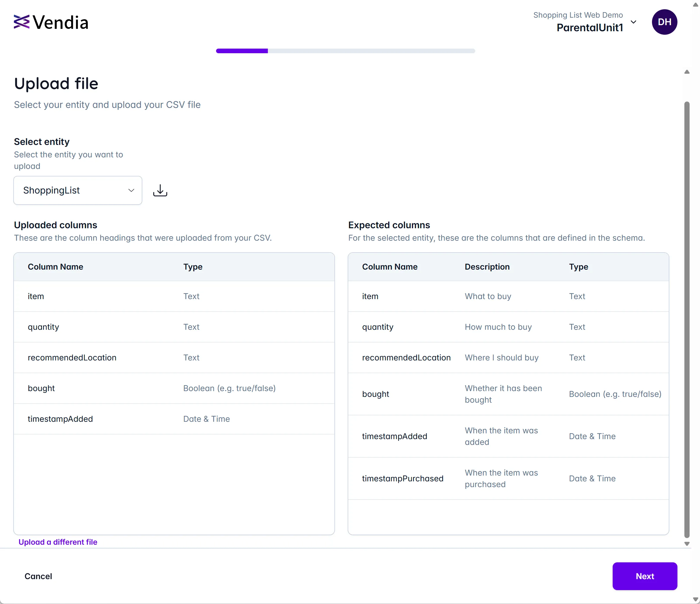Select bought cell in Expected columns
Screen dimensions: 700x604
tap(376, 394)
